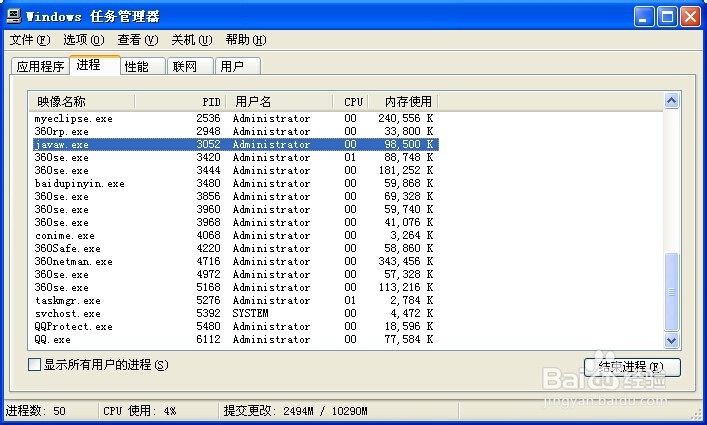Sort by PID column header
707x425 pixels.
(180, 102)
